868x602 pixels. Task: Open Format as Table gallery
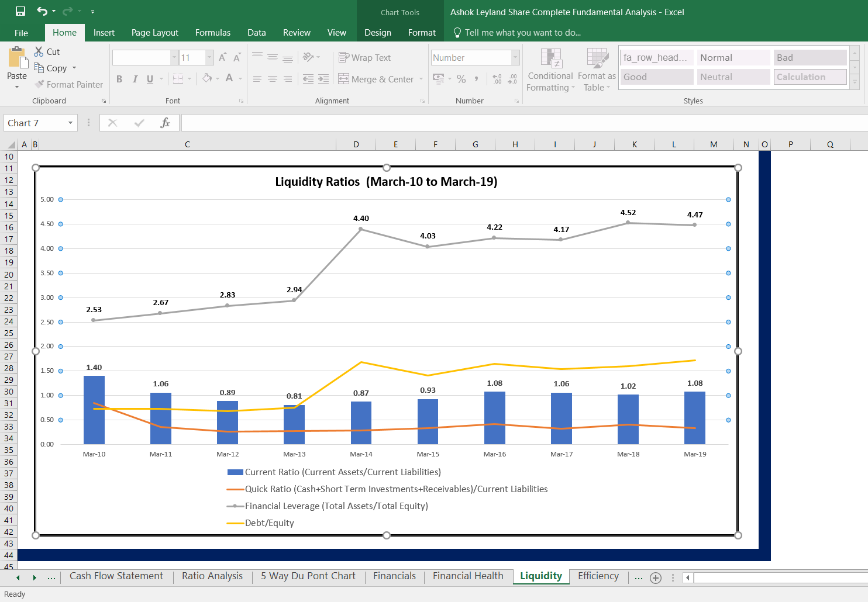(x=597, y=70)
